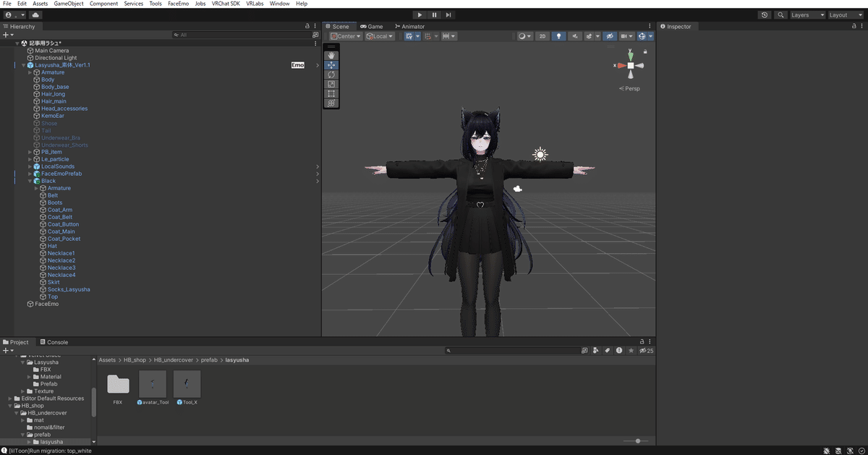Toggle 2D view mode in Scene
Viewport: 868px width, 455px height.
tap(542, 36)
